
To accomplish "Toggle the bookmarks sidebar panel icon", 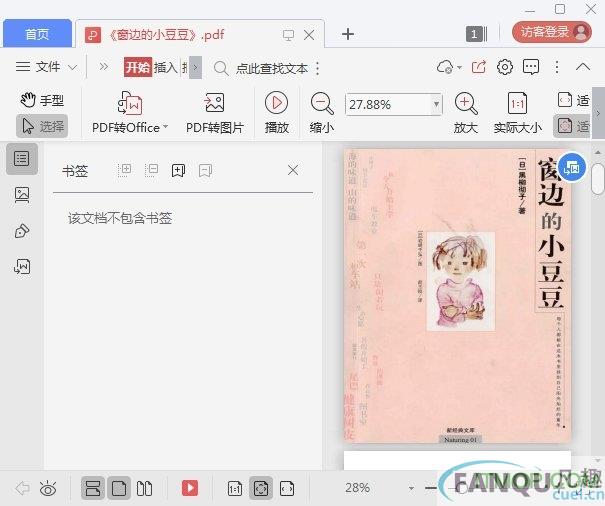I will click(22, 159).
